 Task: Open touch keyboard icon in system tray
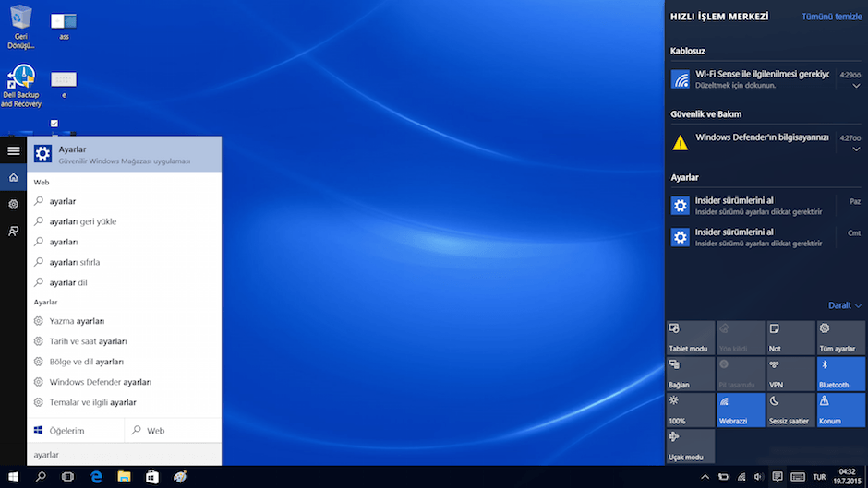tap(798, 476)
